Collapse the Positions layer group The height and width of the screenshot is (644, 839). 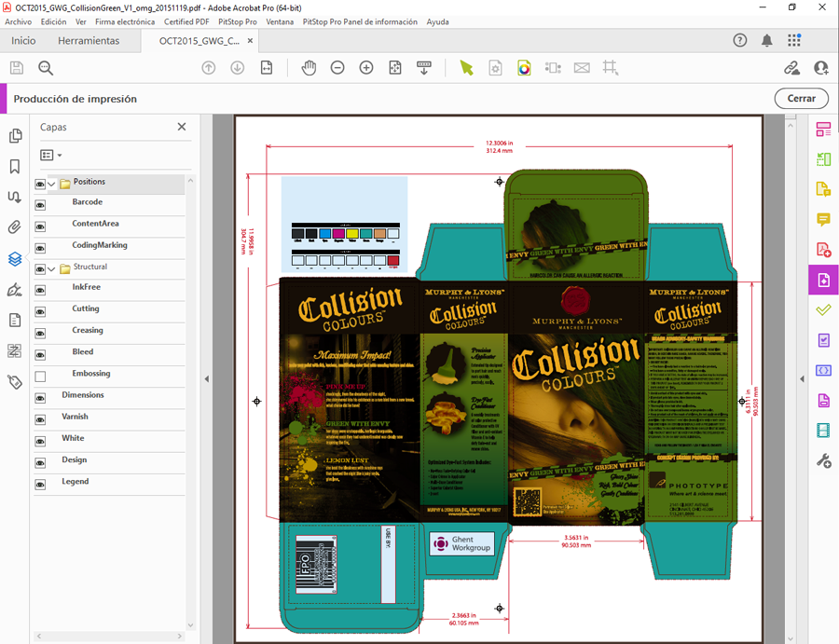click(x=52, y=184)
